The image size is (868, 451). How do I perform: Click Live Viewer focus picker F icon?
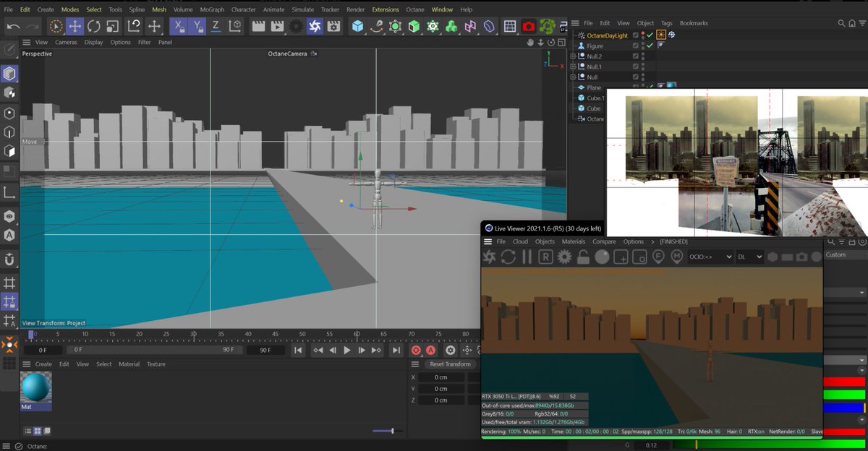click(x=658, y=257)
